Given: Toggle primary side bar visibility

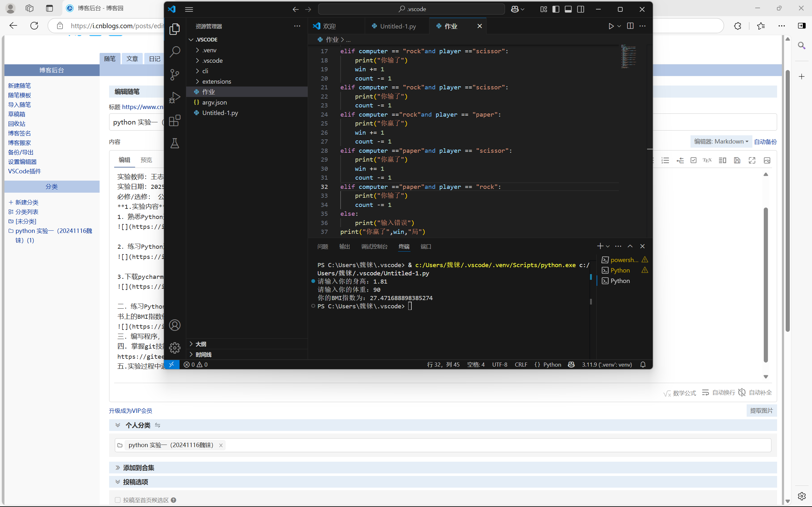Looking at the screenshot, I should pos(556,10).
